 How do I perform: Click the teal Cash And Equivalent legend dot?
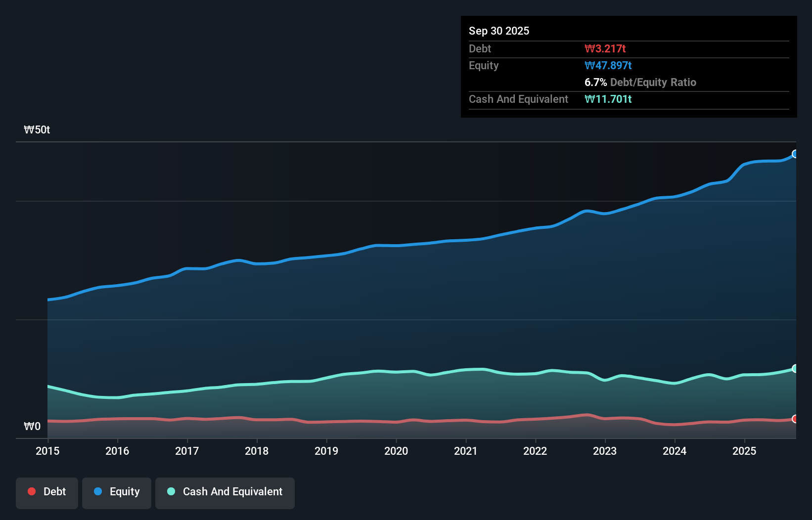coord(171,492)
